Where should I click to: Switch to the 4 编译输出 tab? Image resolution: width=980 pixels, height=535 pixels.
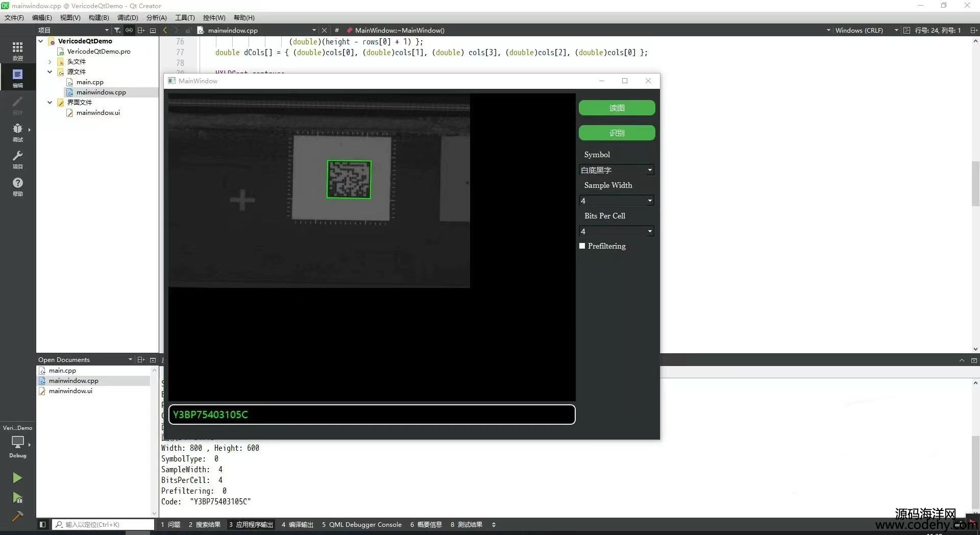298,524
